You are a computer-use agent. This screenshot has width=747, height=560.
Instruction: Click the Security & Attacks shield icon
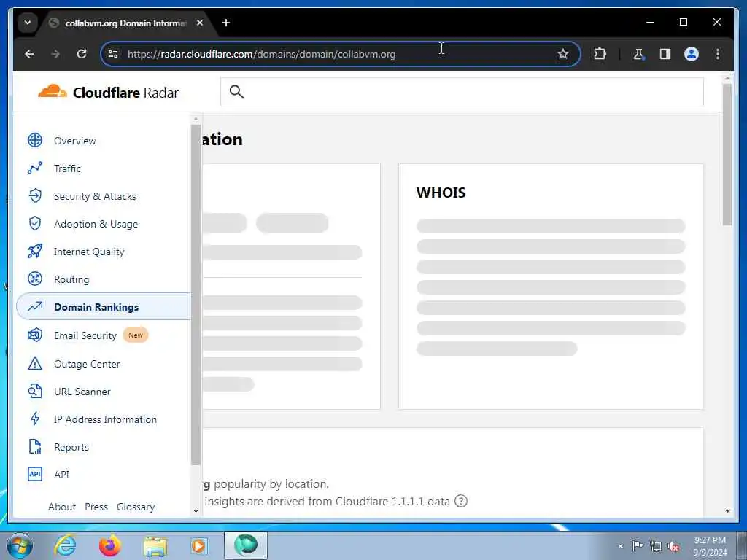tap(35, 195)
